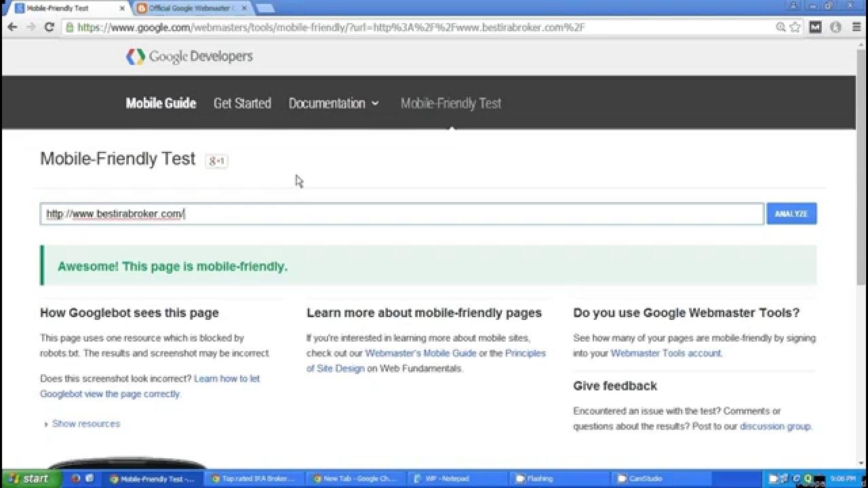Expand the Documentation dropdown menu
The width and height of the screenshot is (868, 488).
[334, 104]
